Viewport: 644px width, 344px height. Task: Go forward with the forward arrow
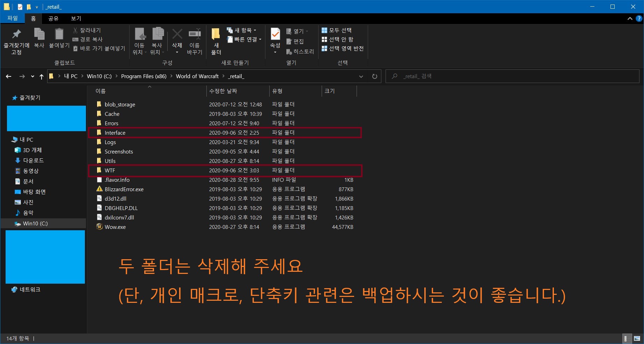(x=22, y=76)
